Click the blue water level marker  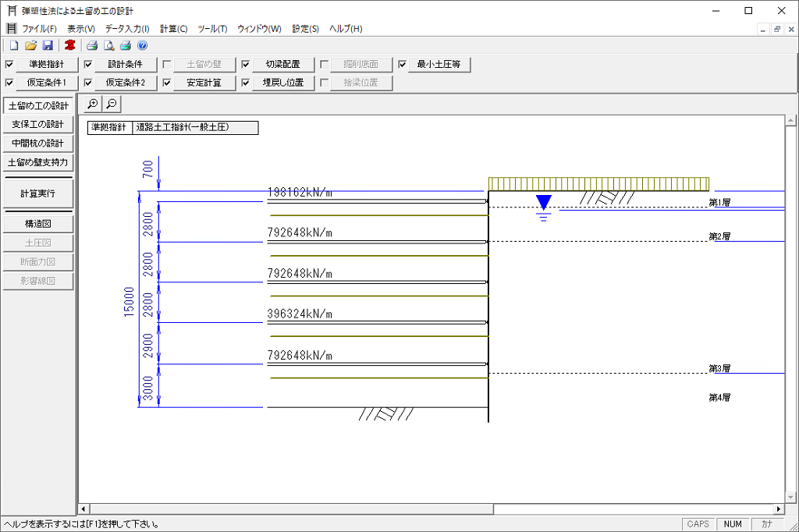pos(544,203)
